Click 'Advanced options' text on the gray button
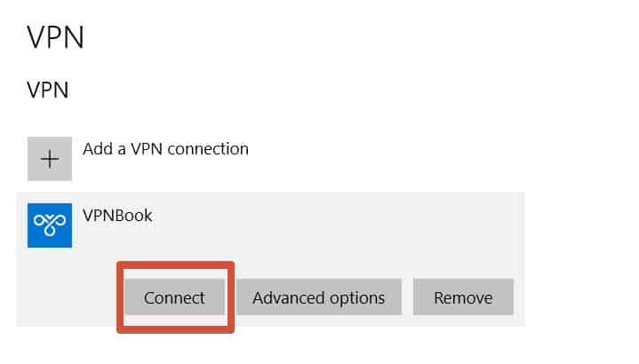This screenshot has height=364, width=639. click(x=319, y=298)
